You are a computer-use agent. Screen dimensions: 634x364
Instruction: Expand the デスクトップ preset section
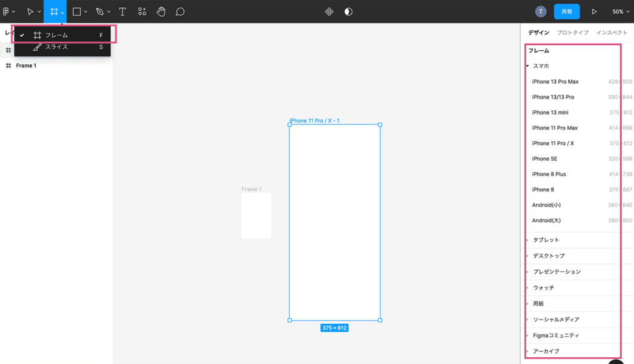(x=549, y=256)
